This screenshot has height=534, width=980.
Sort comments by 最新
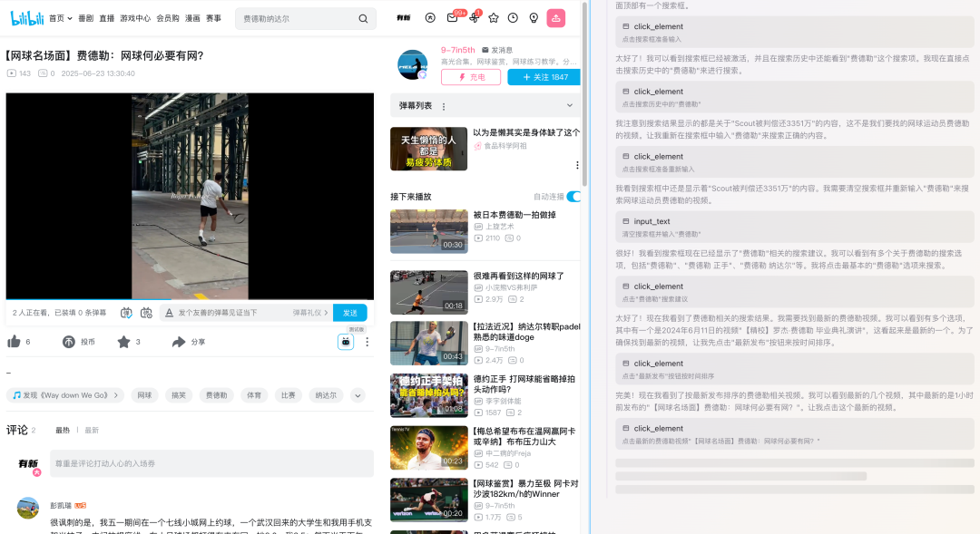point(92,430)
